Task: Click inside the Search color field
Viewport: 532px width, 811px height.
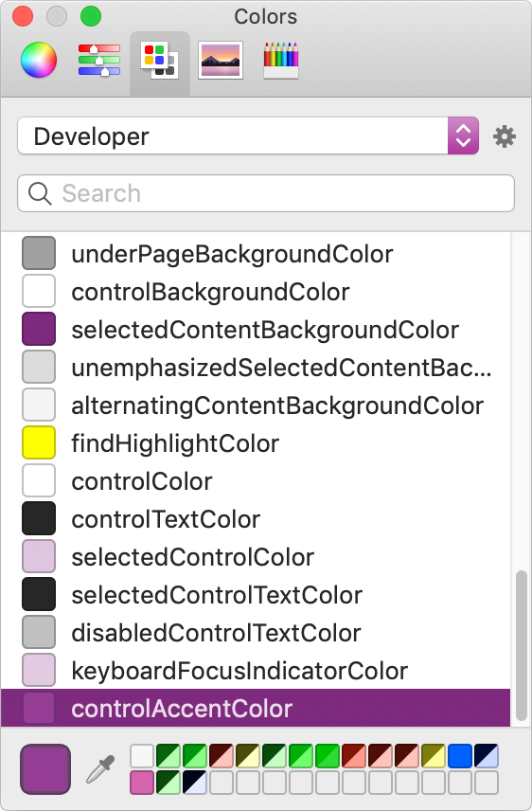Action: (x=266, y=193)
